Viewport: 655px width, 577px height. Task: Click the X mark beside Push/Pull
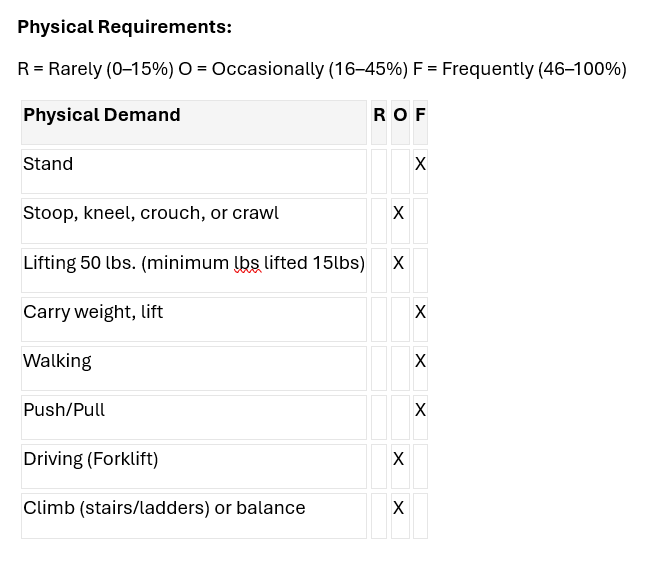tap(420, 410)
